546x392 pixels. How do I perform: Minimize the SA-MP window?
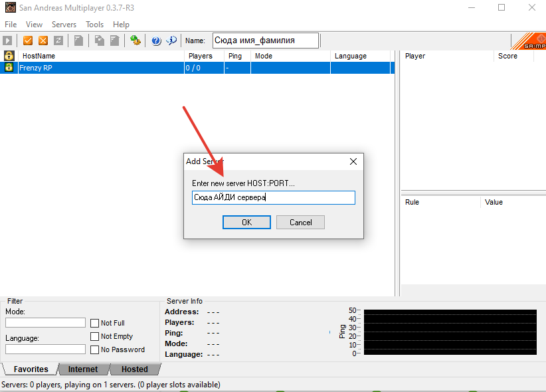click(x=472, y=7)
